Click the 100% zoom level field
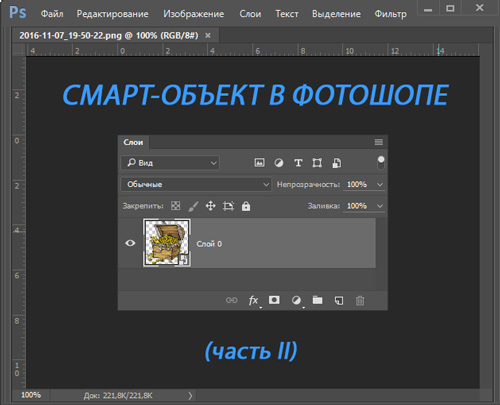500x405 pixels. pos(31,395)
